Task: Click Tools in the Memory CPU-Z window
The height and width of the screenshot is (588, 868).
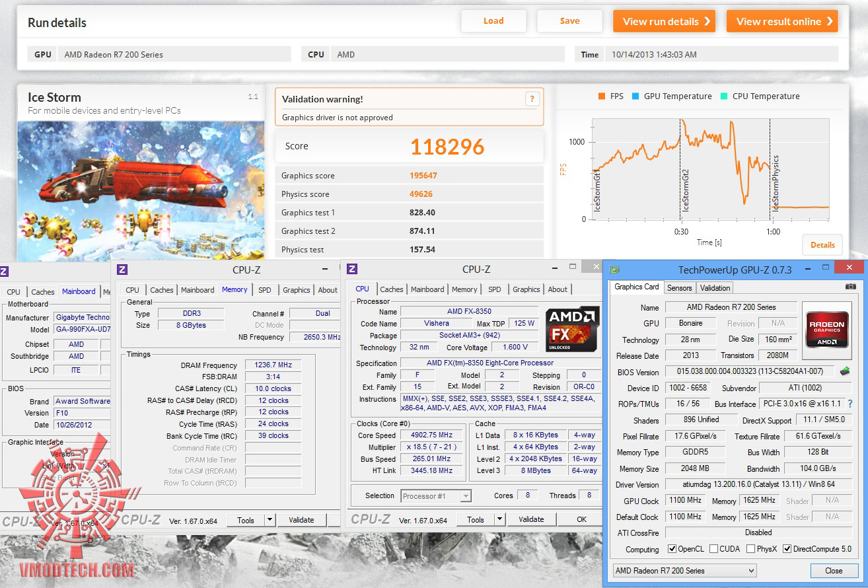Action: pyautogui.click(x=246, y=520)
